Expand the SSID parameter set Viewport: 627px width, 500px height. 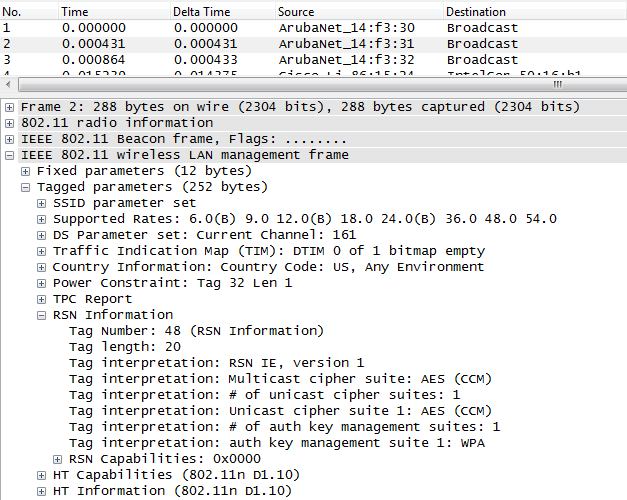(x=42, y=203)
